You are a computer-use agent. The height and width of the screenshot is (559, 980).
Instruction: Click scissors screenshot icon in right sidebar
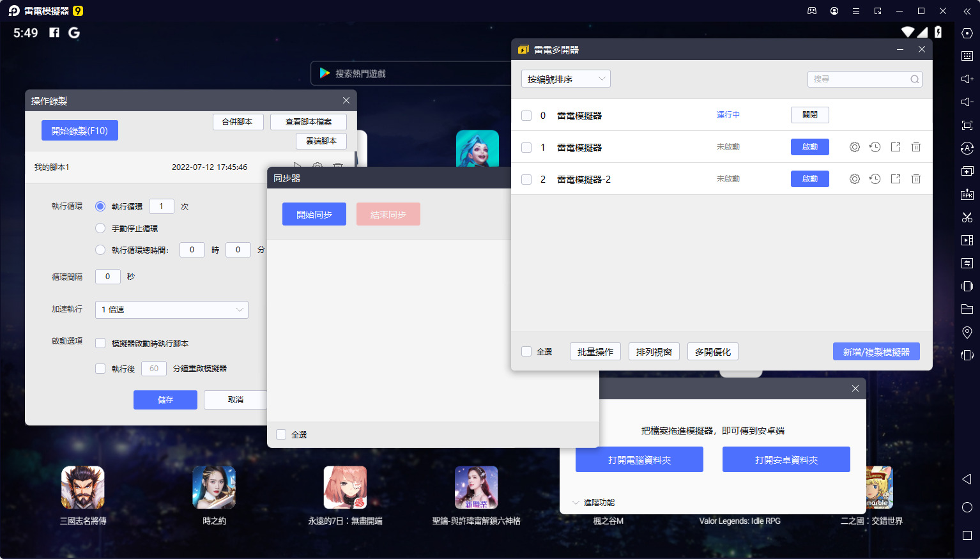967,217
